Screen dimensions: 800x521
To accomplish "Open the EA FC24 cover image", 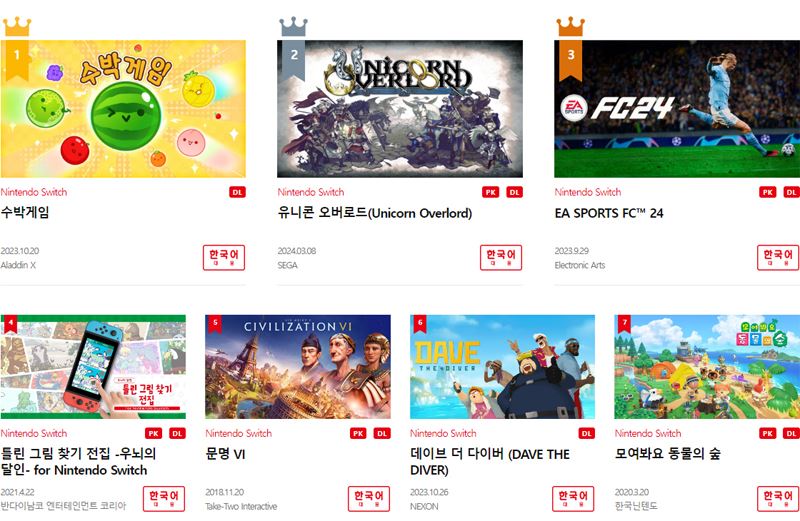I will tap(677, 109).
